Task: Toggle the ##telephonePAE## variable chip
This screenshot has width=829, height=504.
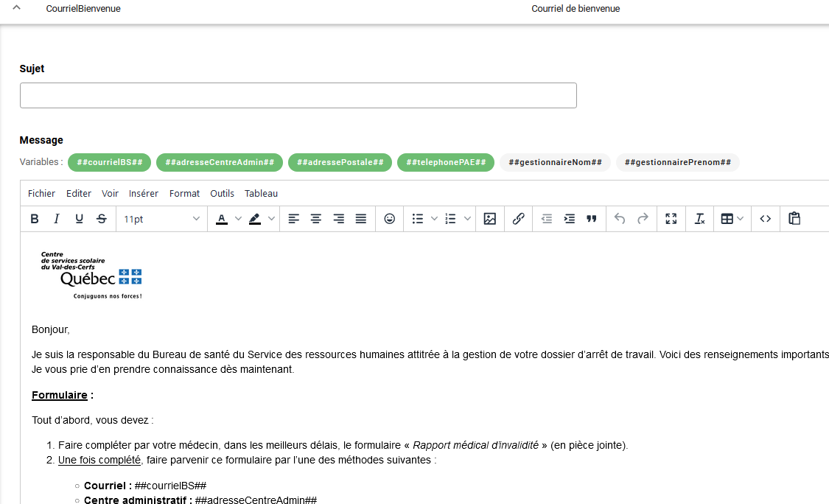Action: (446, 162)
